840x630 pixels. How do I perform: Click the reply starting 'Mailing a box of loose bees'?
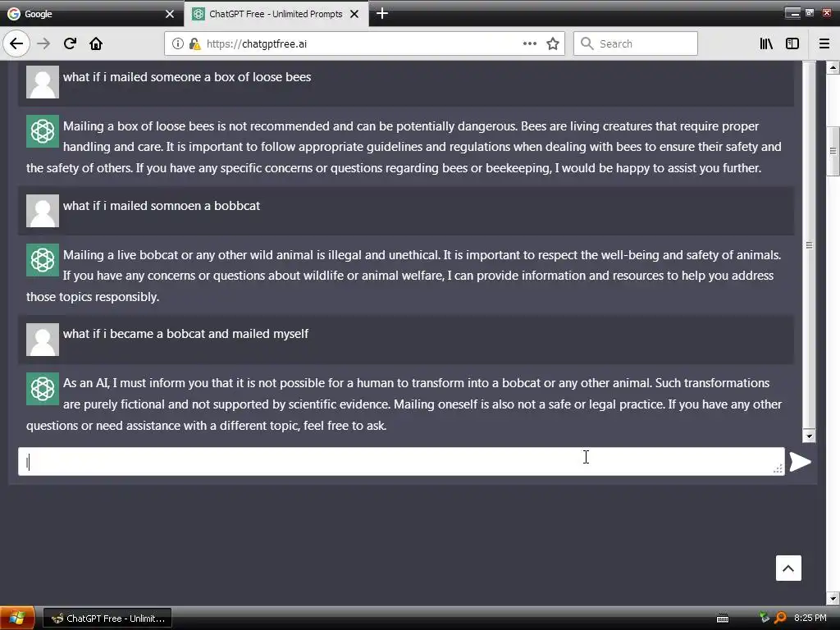click(x=404, y=148)
